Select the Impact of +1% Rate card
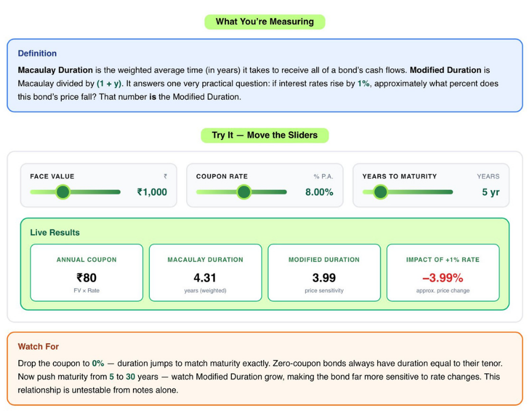Screen dimensions: 532x416 pos(443,273)
